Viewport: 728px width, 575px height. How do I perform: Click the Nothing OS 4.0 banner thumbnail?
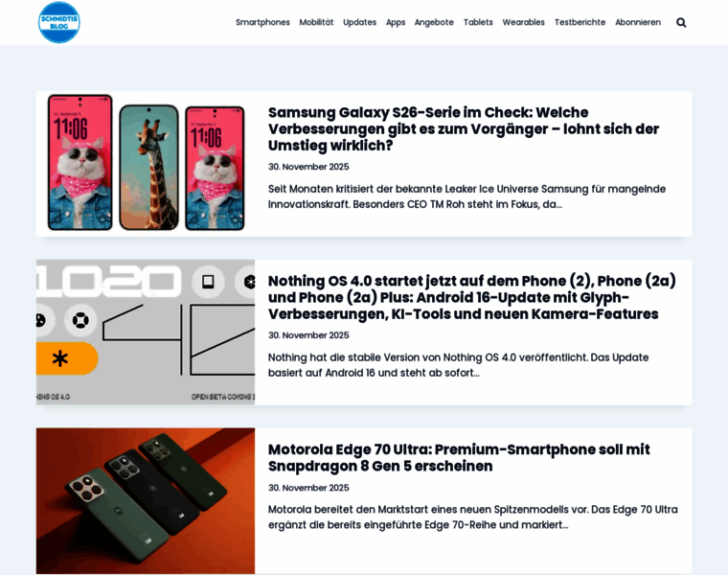pyautogui.click(x=146, y=332)
